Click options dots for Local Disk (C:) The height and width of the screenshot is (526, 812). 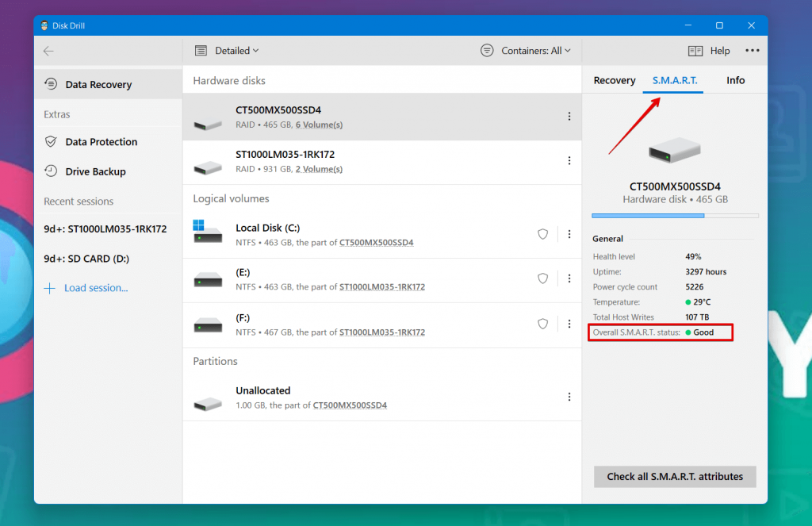tap(569, 234)
